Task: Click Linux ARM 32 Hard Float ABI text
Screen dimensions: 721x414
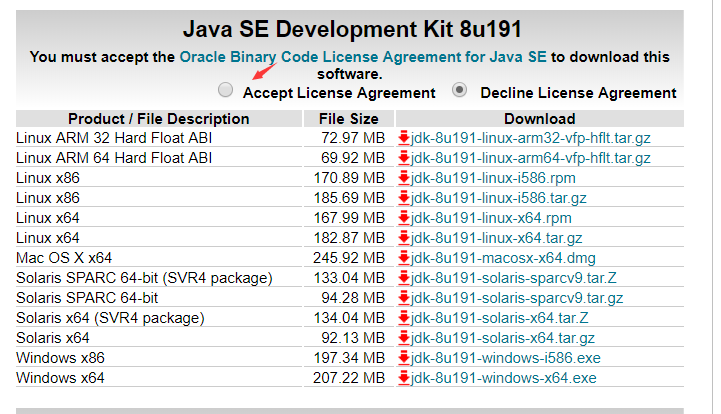Action: point(114,138)
